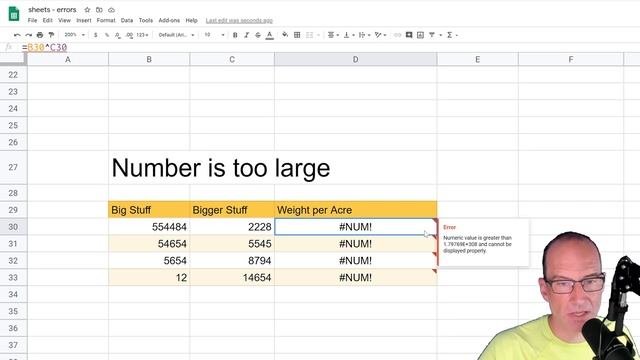Open the Tools menu
640x360 pixels.
pos(145,20)
